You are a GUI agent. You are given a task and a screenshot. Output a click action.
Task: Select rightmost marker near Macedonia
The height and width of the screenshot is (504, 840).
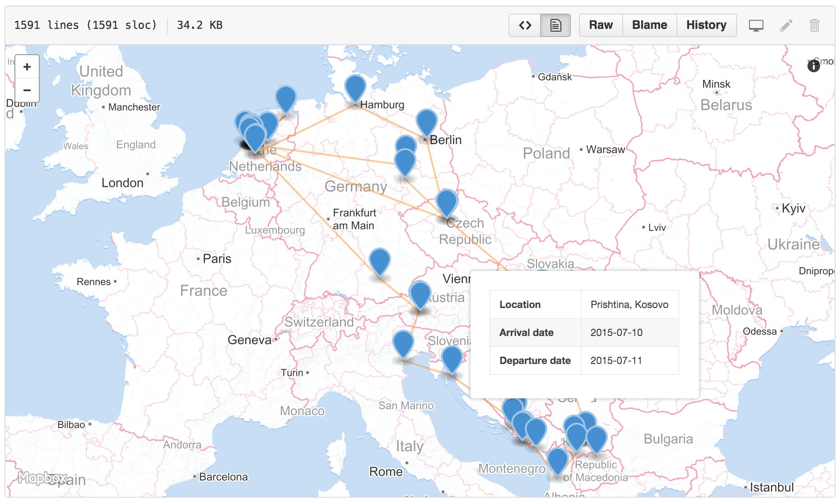pos(596,439)
